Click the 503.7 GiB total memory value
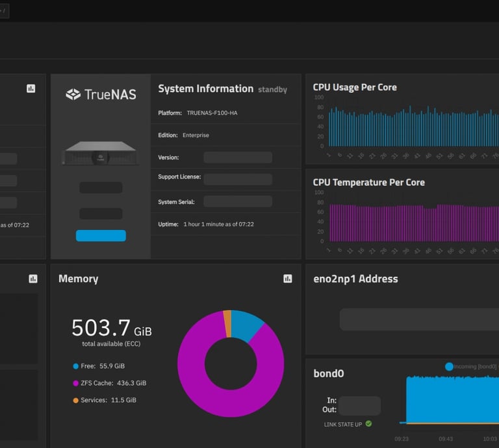The width and height of the screenshot is (499, 448). tap(111, 328)
